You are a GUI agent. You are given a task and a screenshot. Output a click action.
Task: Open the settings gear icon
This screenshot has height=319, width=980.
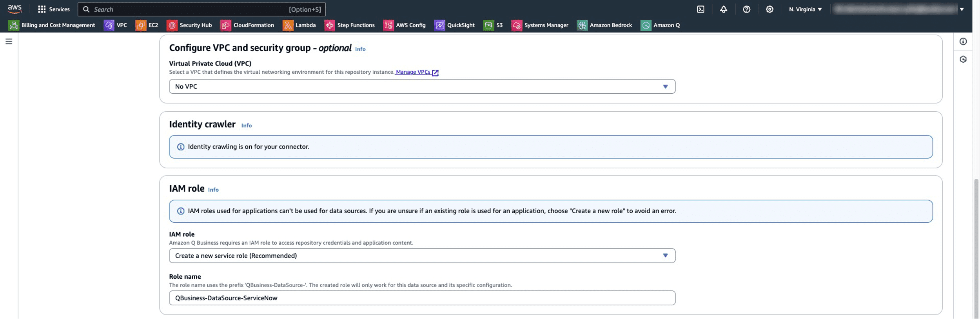[x=769, y=9]
